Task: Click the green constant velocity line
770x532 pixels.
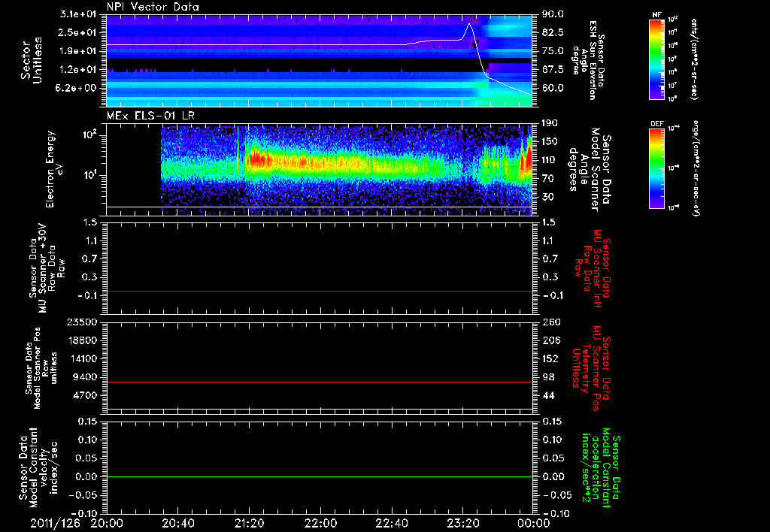Action: tap(320, 476)
